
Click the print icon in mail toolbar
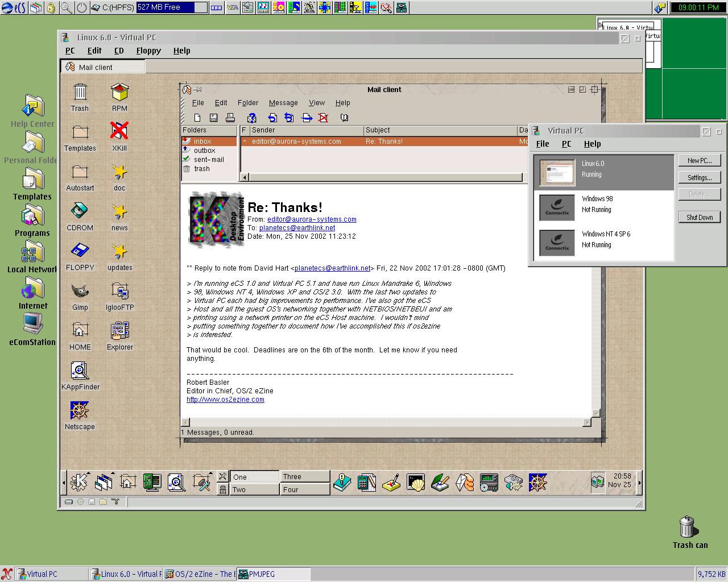[x=230, y=118]
